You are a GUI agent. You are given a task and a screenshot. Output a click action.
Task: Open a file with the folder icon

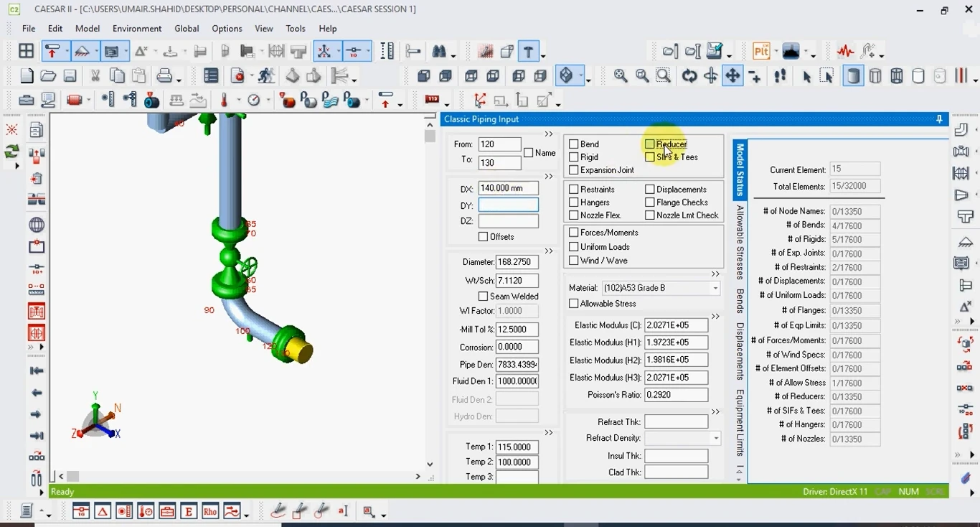(x=48, y=76)
